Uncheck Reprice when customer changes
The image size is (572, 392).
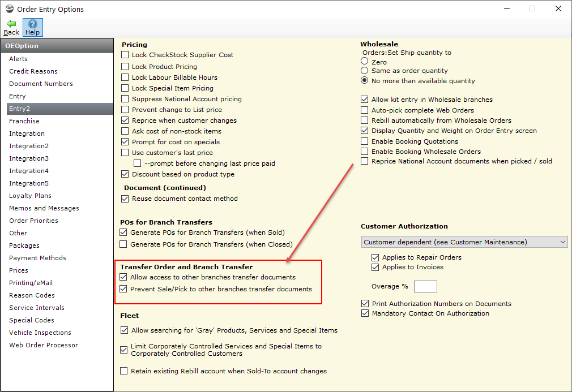click(125, 120)
